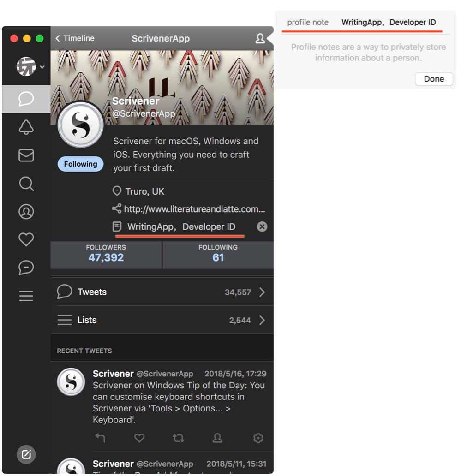
Task: View the 47,392 followers list
Action: pyautogui.click(x=106, y=255)
